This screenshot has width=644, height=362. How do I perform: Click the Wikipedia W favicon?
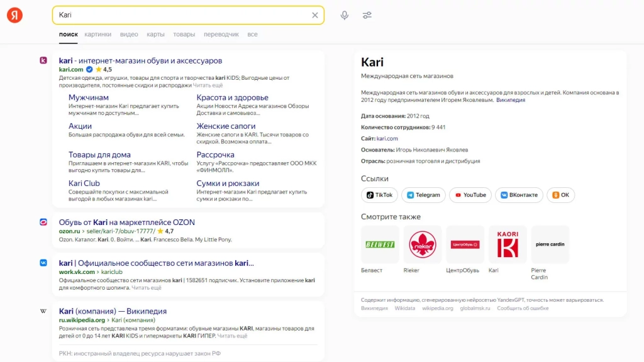[43, 311]
